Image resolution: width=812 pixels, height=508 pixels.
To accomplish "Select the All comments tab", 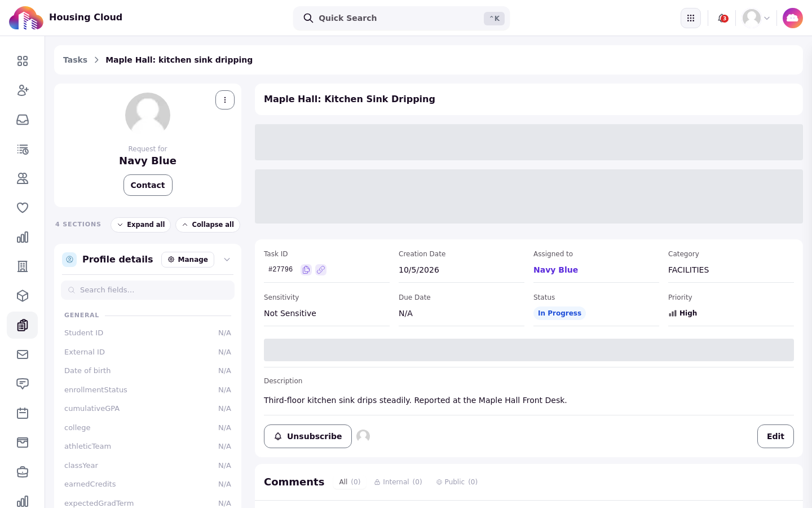I will [350, 482].
